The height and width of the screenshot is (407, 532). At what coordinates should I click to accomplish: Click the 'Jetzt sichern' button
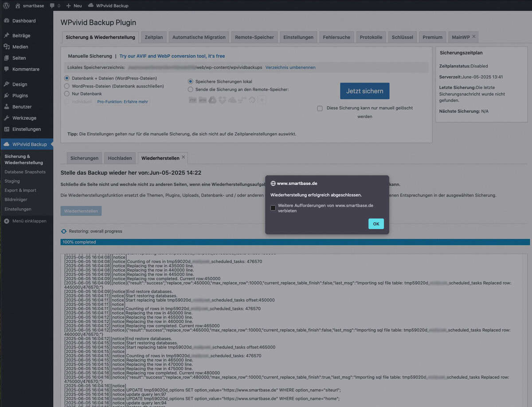pos(365,91)
